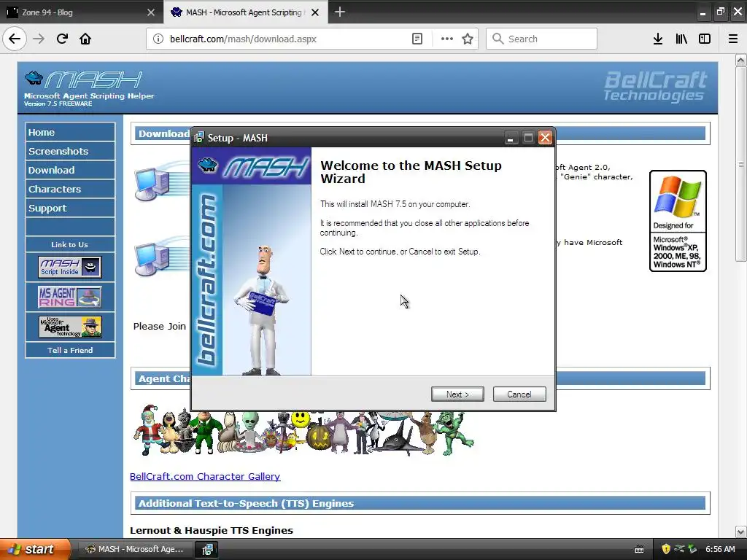Open Home in the site sidebar
This screenshot has height=560, width=747.
[x=70, y=132]
